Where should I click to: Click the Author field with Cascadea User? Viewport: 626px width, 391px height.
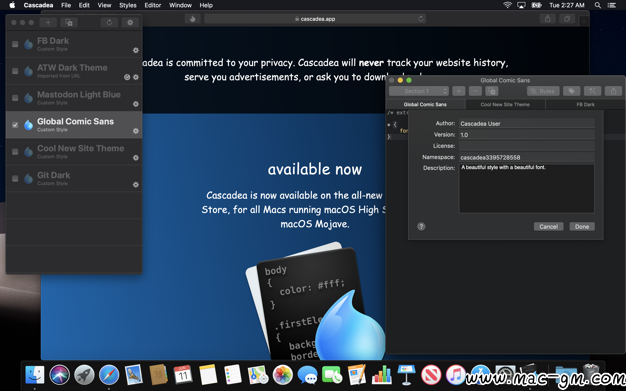tap(527, 123)
